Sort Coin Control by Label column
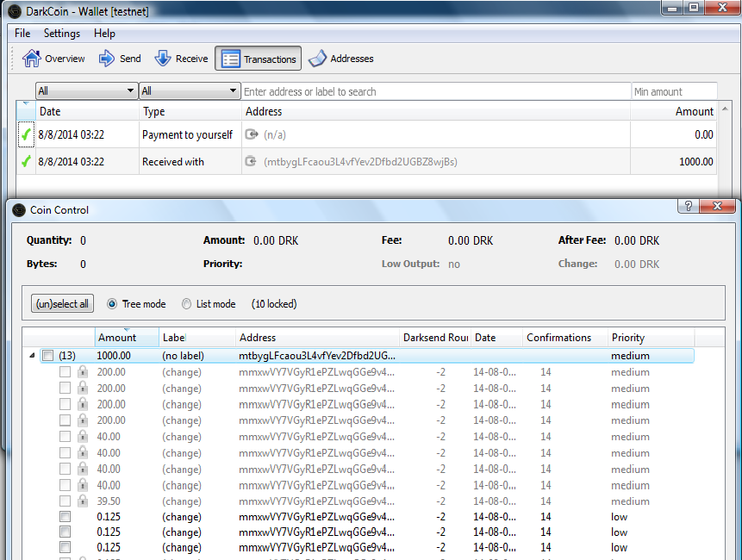Viewport: 742px width, 560px height. pos(197,337)
